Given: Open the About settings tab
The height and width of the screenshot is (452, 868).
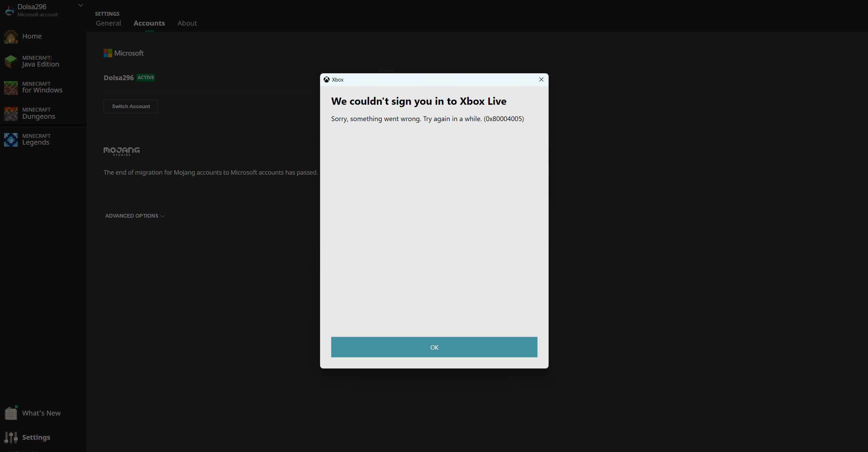Looking at the screenshot, I should coord(187,23).
